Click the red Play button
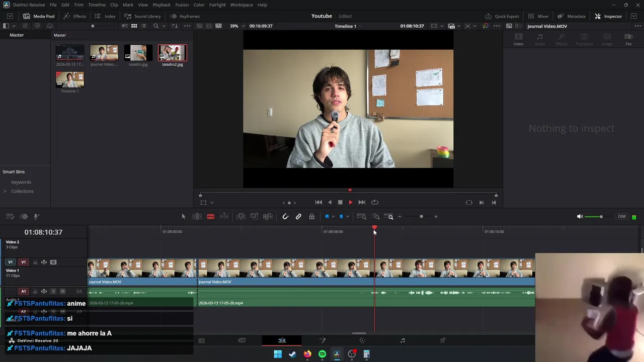The height and width of the screenshot is (362, 644). (x=351, y=202)
